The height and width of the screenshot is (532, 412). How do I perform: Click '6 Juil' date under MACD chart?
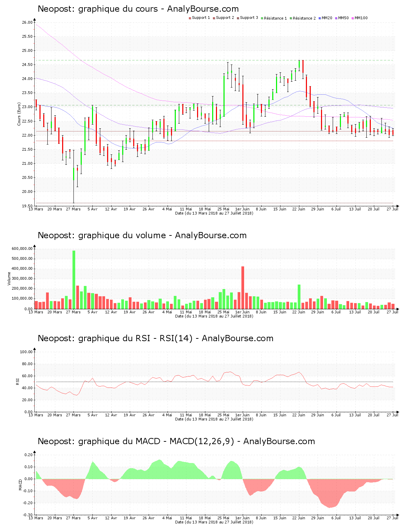coord(336,518)
